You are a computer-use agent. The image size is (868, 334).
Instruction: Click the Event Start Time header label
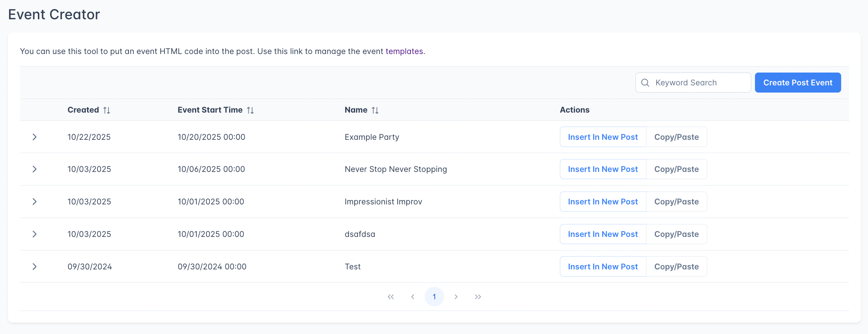pos(210,110)
